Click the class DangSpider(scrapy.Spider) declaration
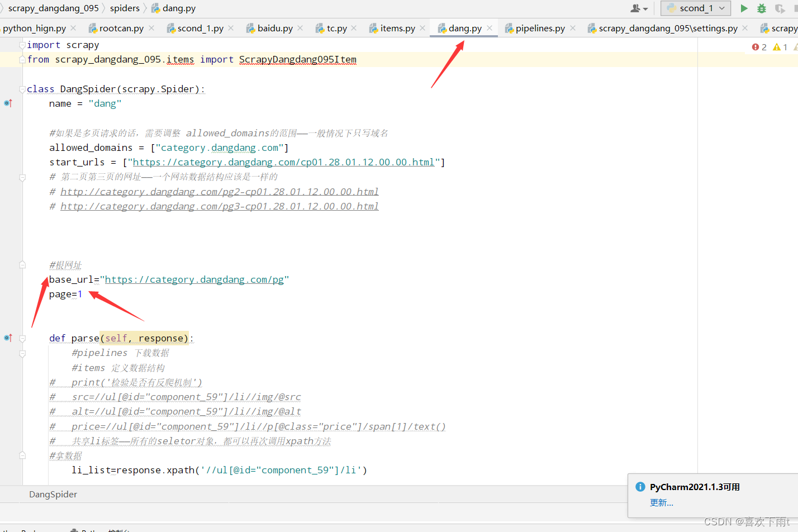 coord(116,89)
